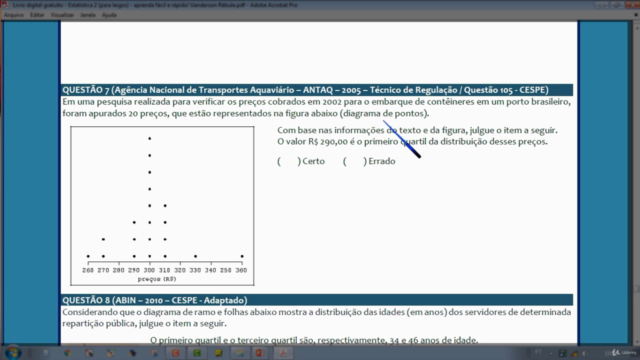Click the vertical scrollbar on the right
640x360 pixels.
pyautogui.click(x=636, y=184)
